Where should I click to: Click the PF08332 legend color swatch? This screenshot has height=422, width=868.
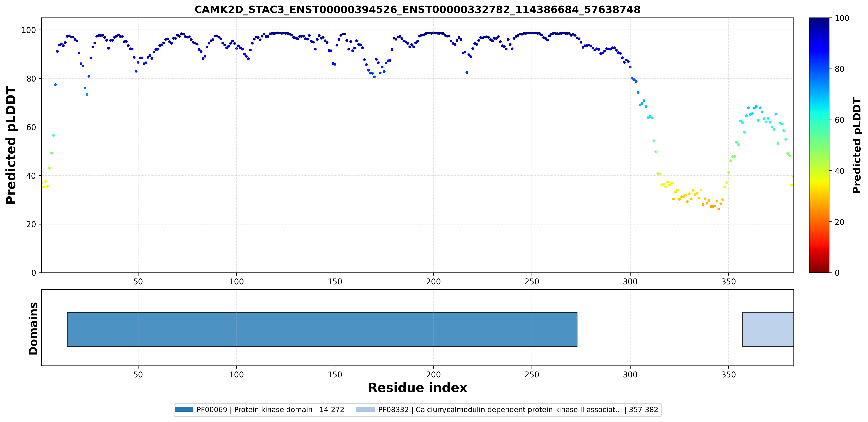365,410
